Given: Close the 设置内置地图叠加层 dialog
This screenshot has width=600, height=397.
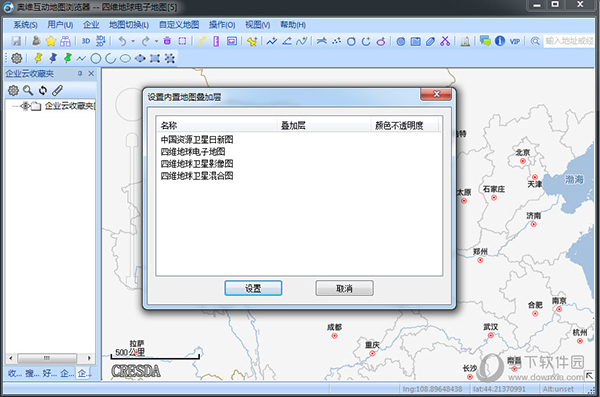Looking at the screenshot, I should (436, 94).
